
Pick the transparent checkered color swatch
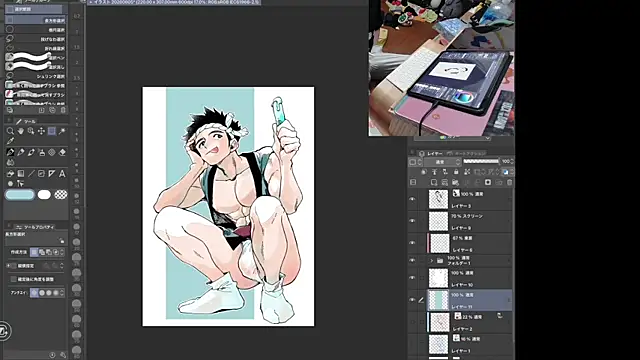(61, 195)
